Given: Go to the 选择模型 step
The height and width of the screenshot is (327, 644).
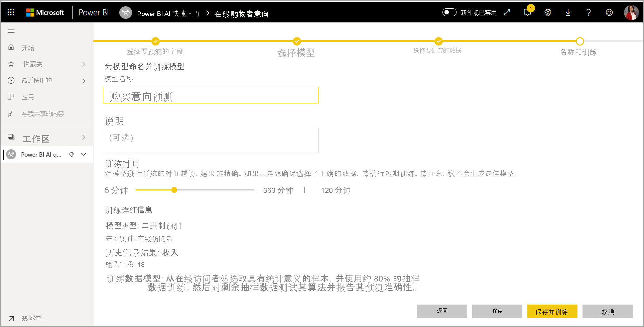Looking at the screenshot, I should point(296,53).
